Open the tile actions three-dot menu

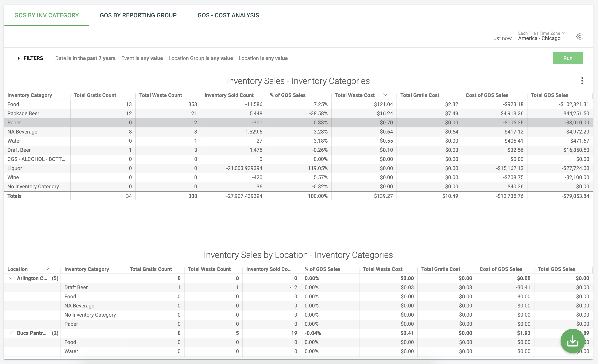(582, 81)
